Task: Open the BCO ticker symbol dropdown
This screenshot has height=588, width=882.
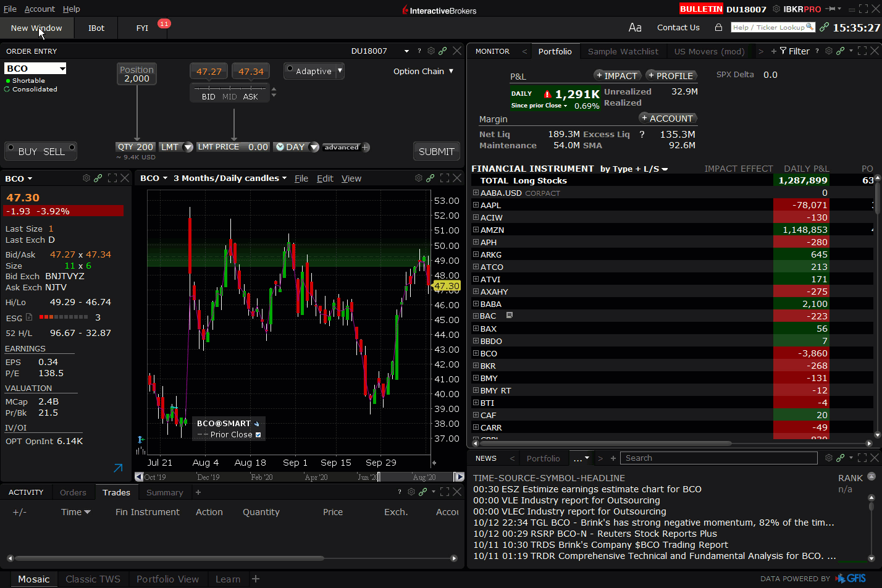Action: click(x=62, y=69)
